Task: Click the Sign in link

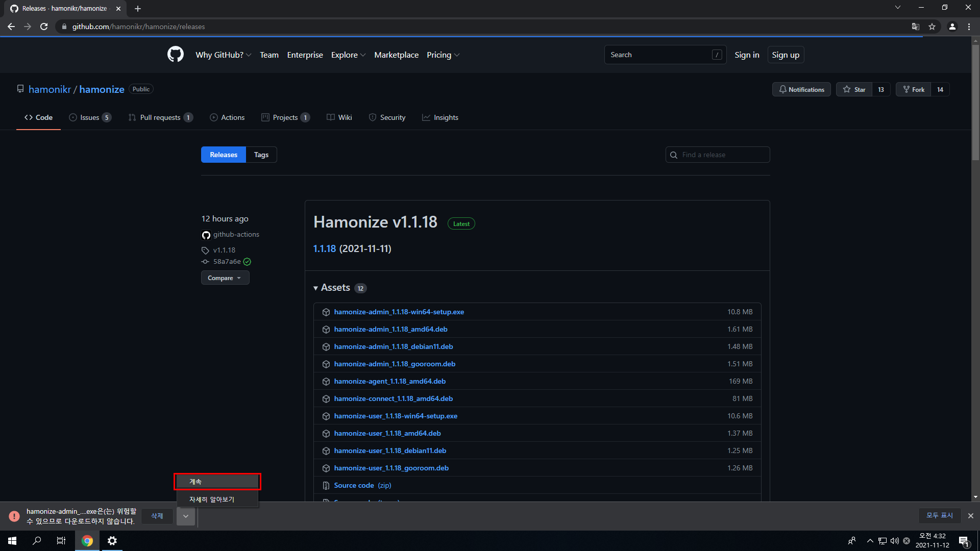Action: pos(747,55)
